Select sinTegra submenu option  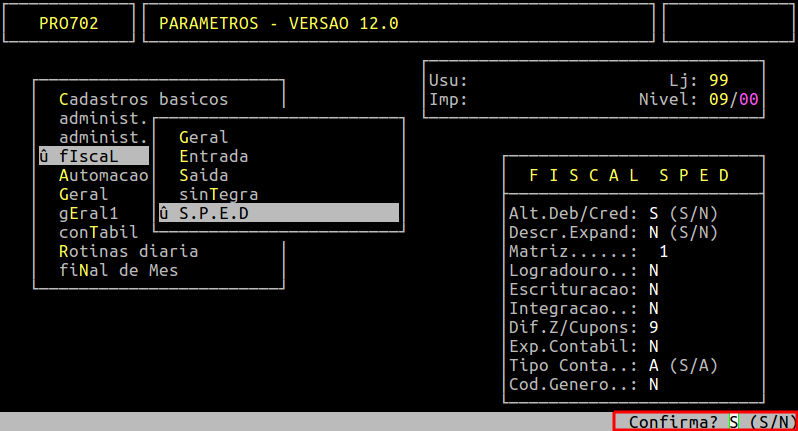coord(218,194)
